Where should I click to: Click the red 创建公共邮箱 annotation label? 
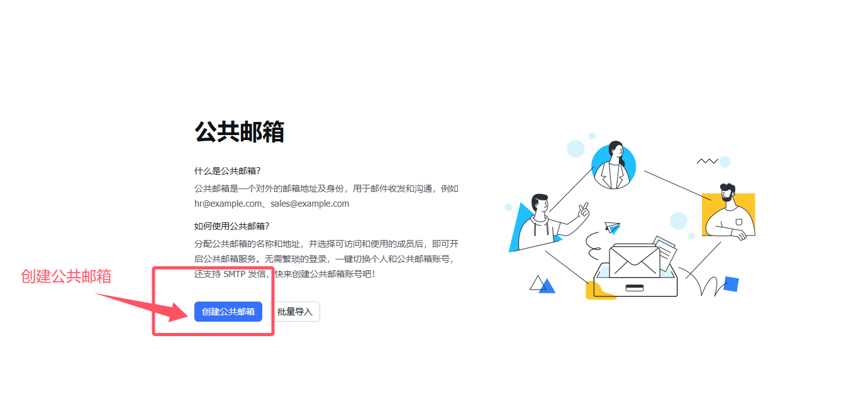tap(66, 276)
